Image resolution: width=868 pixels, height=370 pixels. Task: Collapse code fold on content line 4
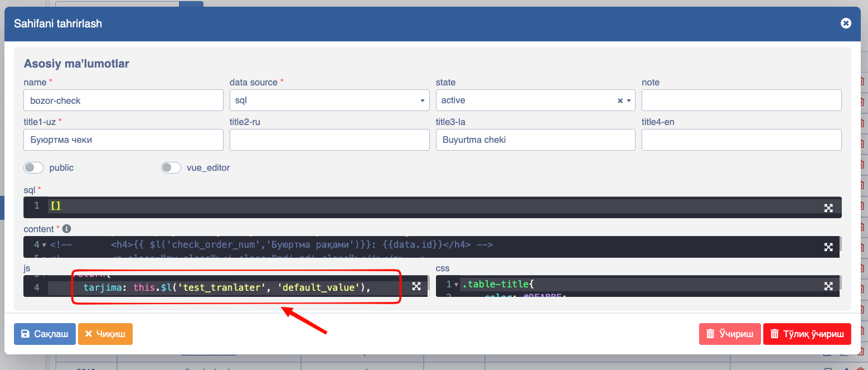(44, 245)
